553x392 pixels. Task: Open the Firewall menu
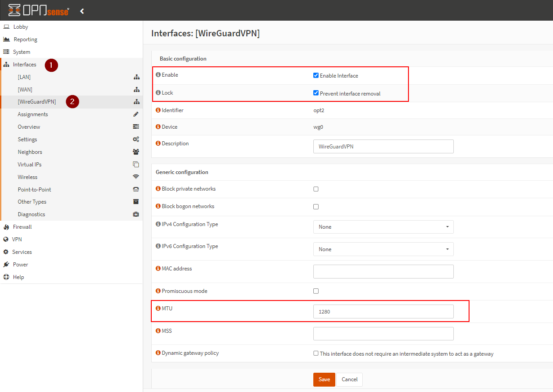22,227
